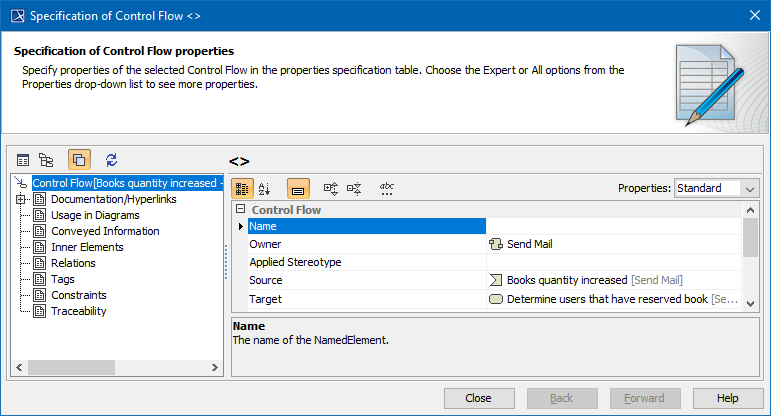Click the Name property value field
Viewport: 771px width, 416px height.
(x=612, y=227)
